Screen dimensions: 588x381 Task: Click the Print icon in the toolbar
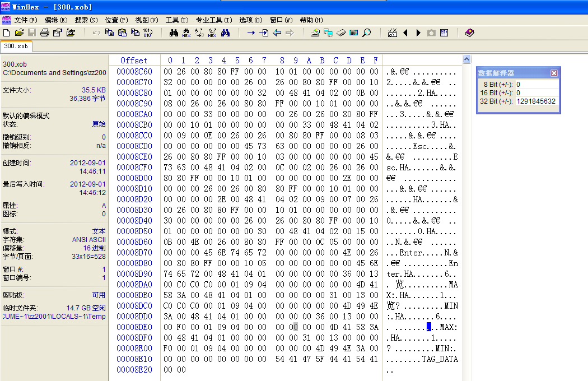click(44, 33)
